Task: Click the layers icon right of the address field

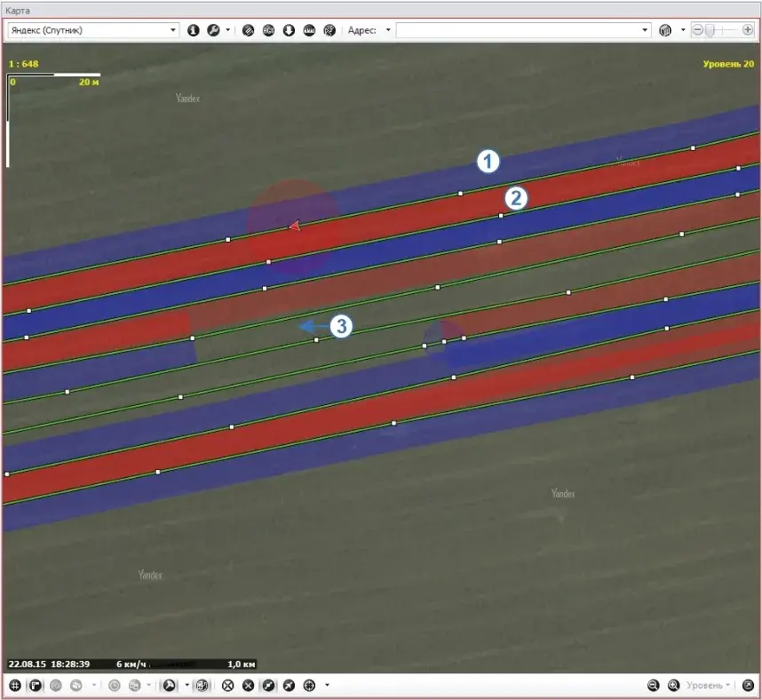Action: tap(665, 30)
